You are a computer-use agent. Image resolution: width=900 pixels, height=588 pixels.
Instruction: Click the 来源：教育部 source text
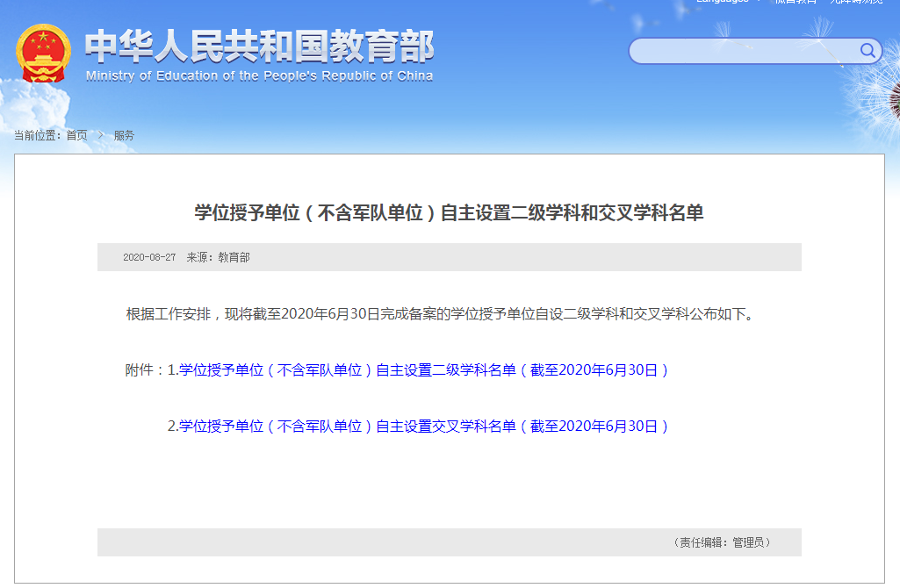click(x=218, y=257)
